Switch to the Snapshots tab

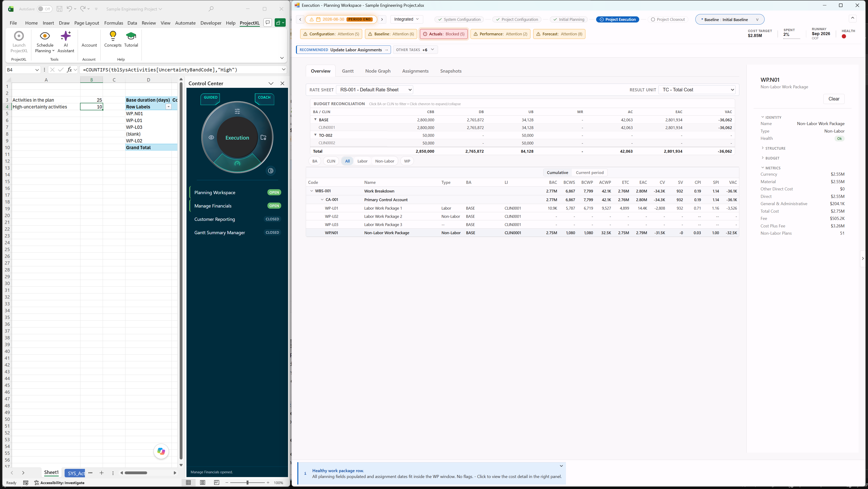pyautogui.click(x=451, y=71)
